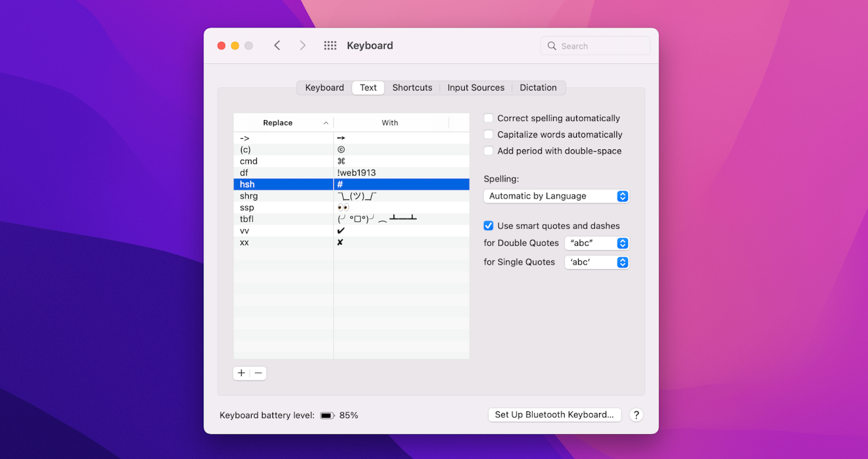Click the show all preferences grid icon
This screenshot has width=868, height=459.
330,45
